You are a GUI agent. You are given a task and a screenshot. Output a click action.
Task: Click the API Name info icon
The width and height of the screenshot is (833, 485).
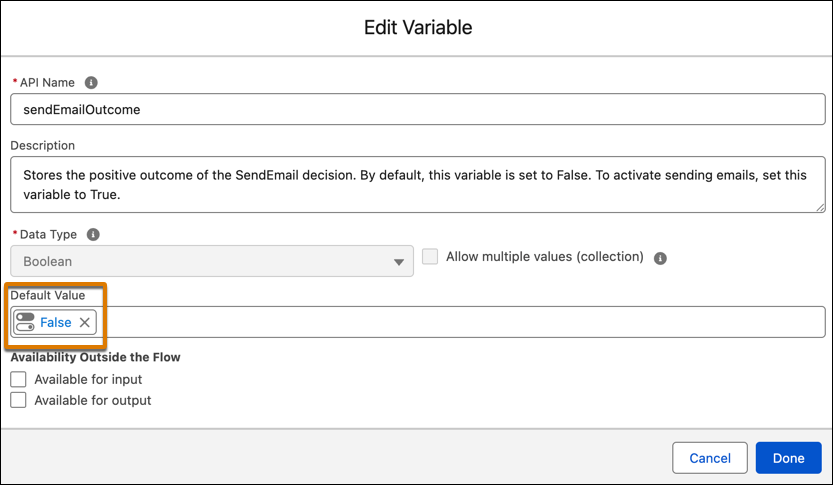(91, 83)
